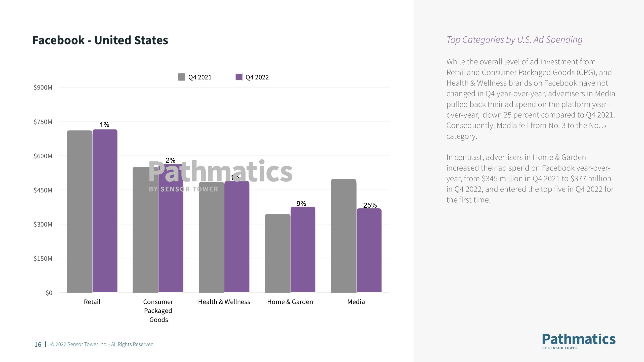
Task: Click the Facebook - United States title
Action: pos(100,40)
